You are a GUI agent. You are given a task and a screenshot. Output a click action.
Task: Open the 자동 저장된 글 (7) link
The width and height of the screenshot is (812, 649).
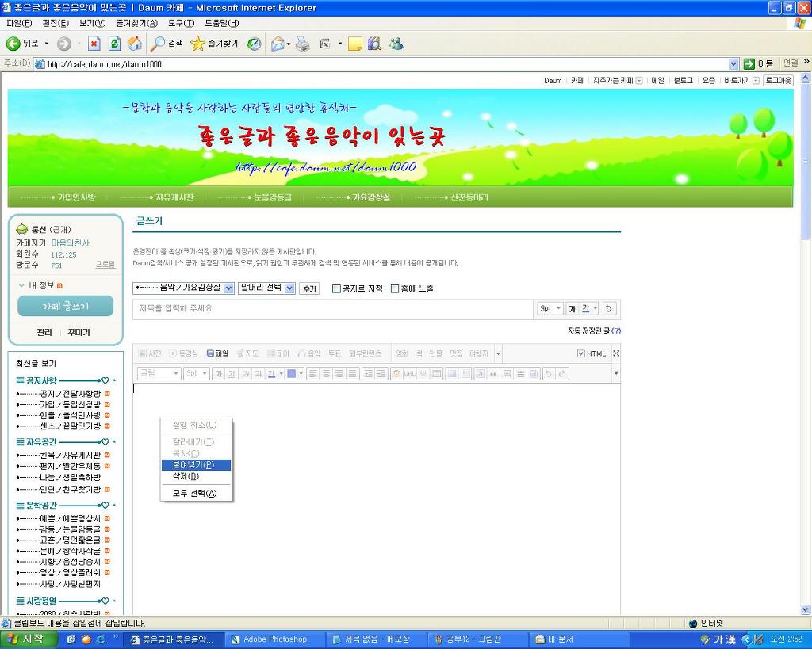[x=594, y=330]
